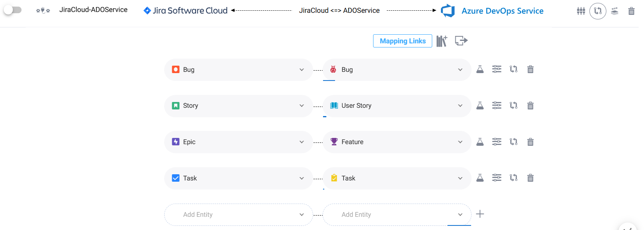The width and height of the screenshot is (644, 230).
Task: Open the flask test icon in Epic row
Action: click(480, 142)
